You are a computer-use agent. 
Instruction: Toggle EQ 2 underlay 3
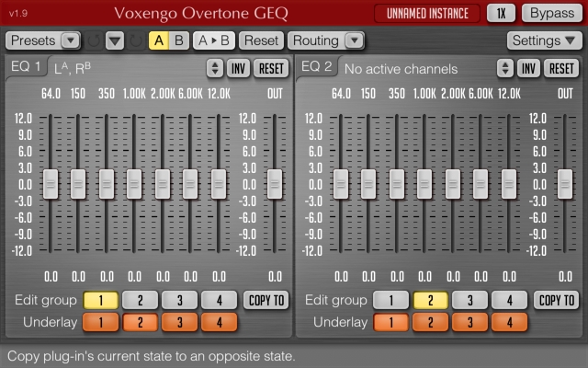pyautogui.click(x=469, y=322)
